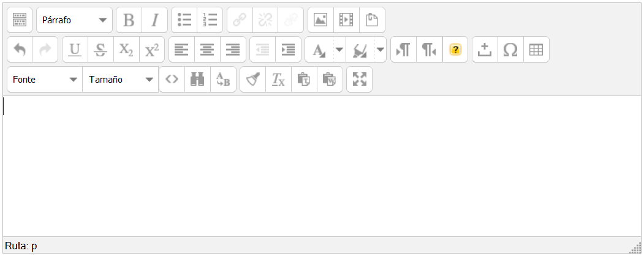Viewport: 644px width, 256px height.
Task: Open the Fonte font family dropdown
Action: click(x=45, y=80)
